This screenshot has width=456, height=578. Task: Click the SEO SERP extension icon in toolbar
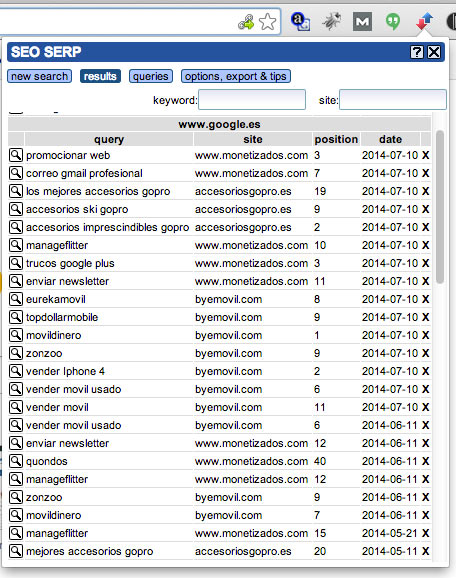(x=424, y=21)
